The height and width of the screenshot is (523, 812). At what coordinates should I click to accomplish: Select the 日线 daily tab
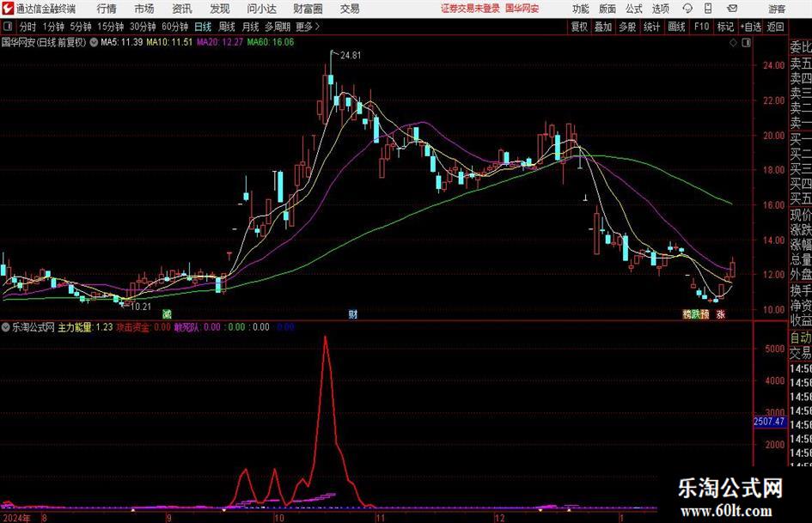pyautogui.click(x=203, y=27)
